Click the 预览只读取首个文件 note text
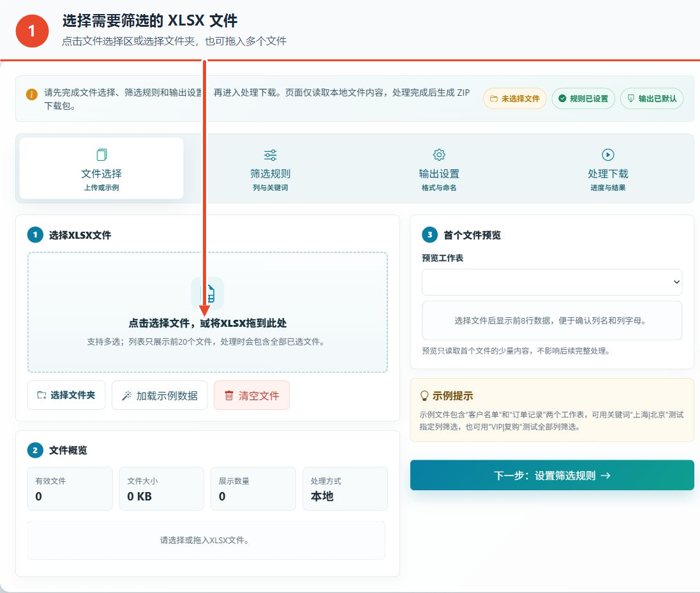Viewport: 700px width, 593px height. pos(516,351)
